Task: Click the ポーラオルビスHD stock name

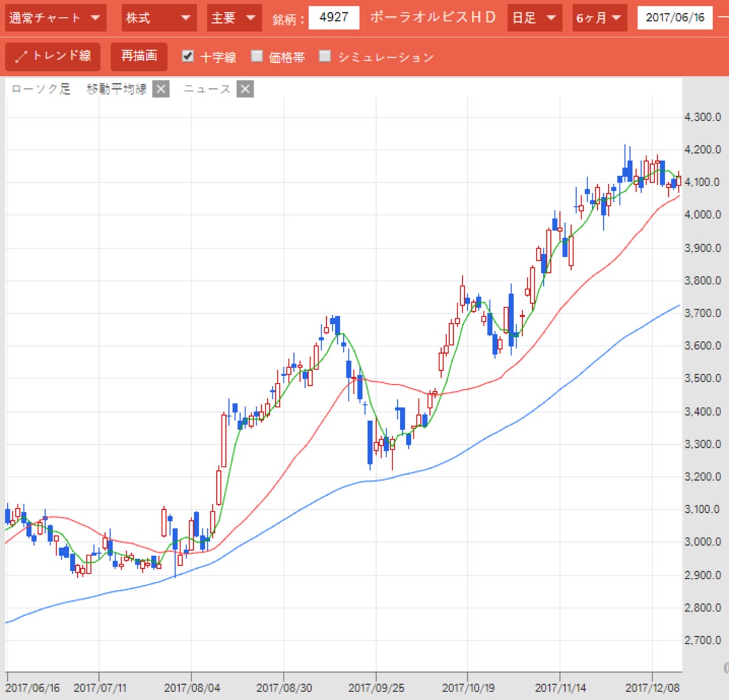Action: point(433,18)
